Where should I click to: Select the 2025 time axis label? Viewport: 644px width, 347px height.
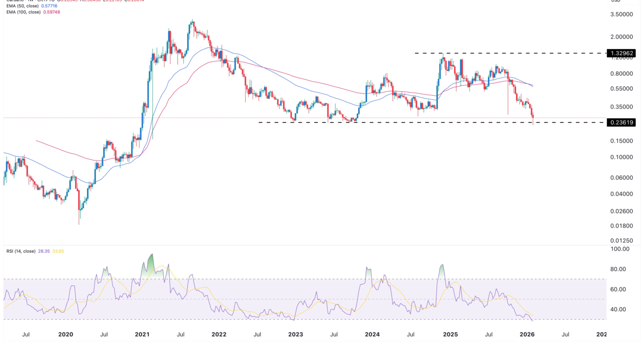click(x=449, y=335)
